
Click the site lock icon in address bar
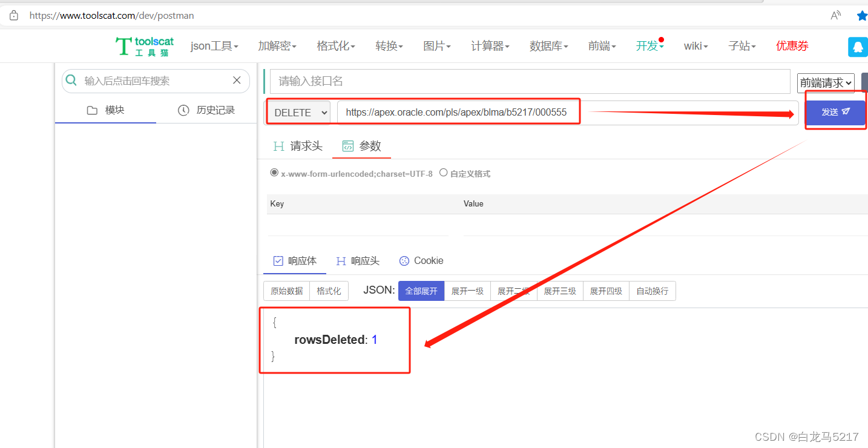[14, 16]
